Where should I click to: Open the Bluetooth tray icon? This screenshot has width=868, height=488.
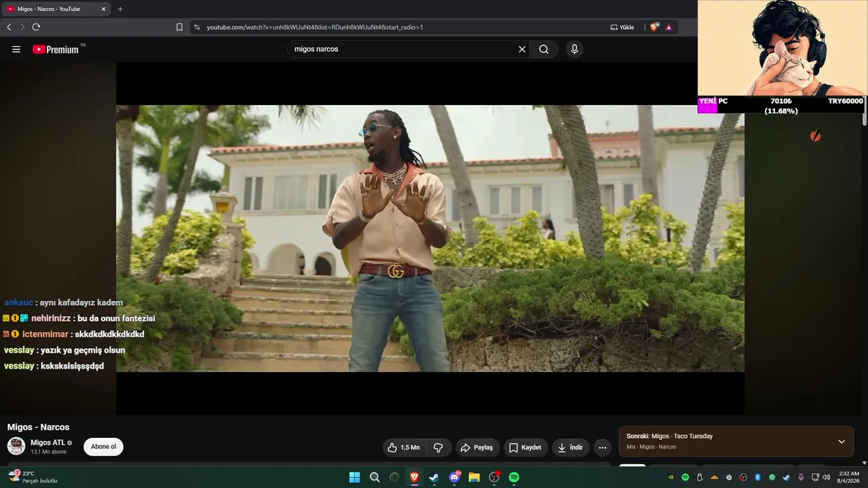[757, 477]
